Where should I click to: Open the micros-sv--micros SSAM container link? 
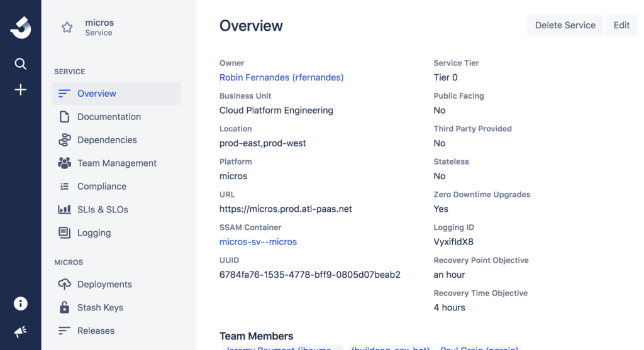[258, 242]
